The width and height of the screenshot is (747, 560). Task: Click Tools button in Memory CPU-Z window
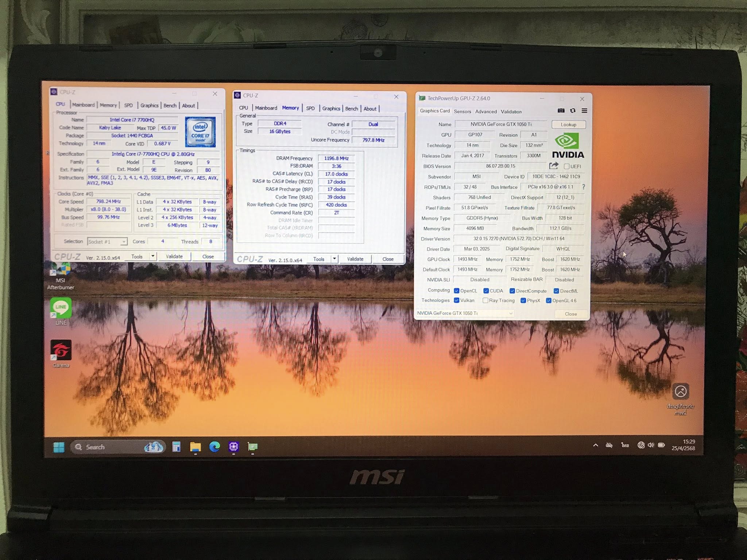(x=318, y=259)
